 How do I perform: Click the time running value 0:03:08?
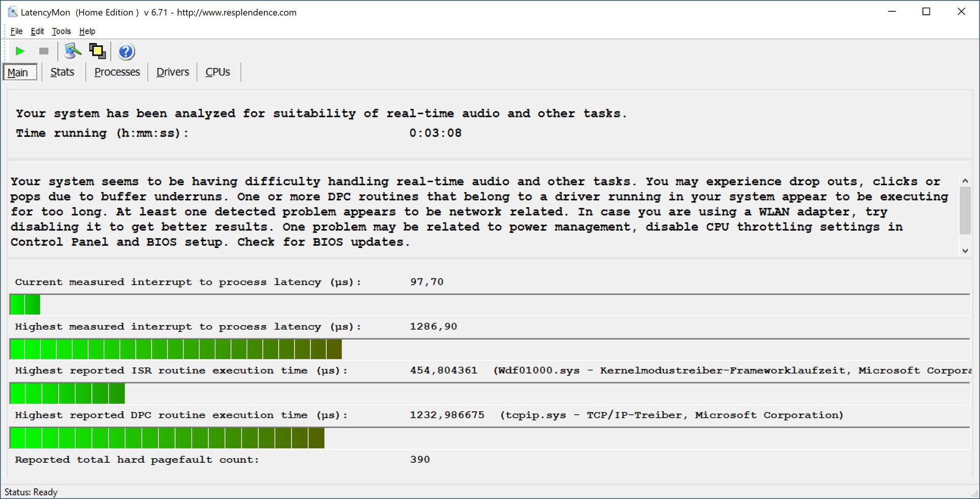(x=435, y=133)
